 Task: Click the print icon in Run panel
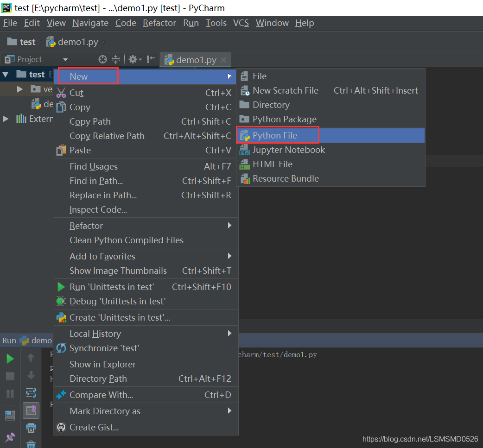pos(31,428)
